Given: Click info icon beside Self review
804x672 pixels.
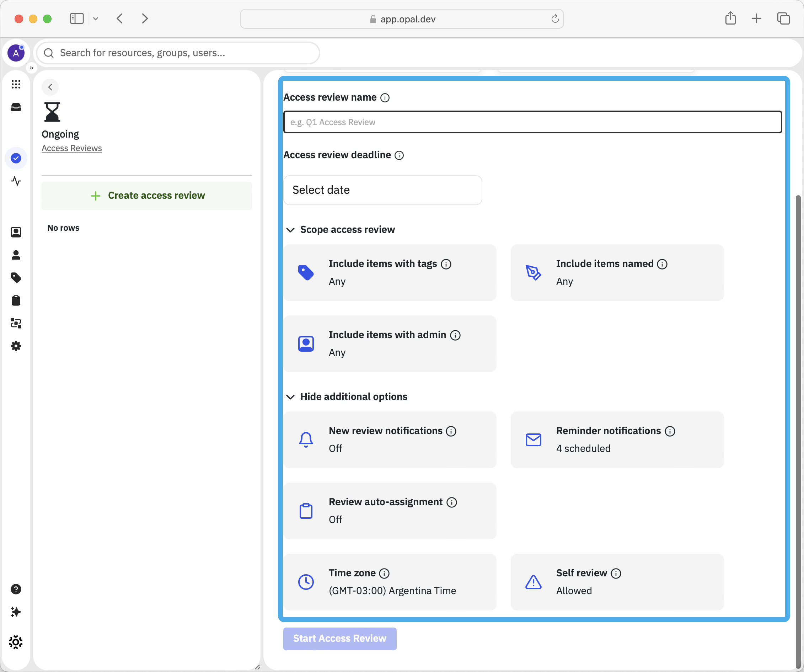Looking at the screenshot, I should click(616, 573).
